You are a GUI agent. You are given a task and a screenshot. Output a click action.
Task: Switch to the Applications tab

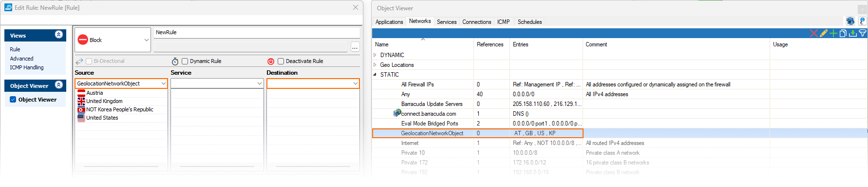[x=389, y=22]
